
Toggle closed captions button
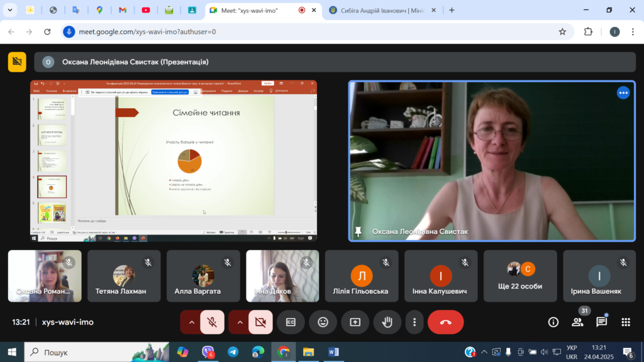point(291,322)
